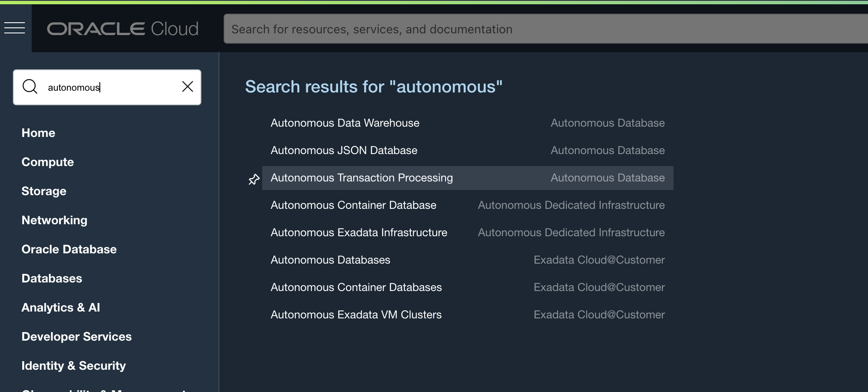Pin Autonomous Transaction Processing
This screenshot has width=868, height=392.
254,179
